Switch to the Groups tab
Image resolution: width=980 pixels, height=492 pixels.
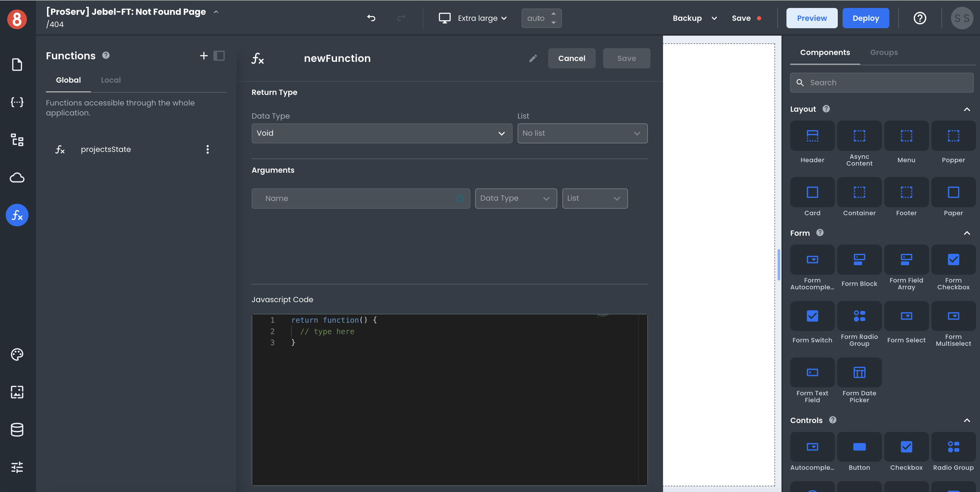pyautogui.click(x=884, y=52)
